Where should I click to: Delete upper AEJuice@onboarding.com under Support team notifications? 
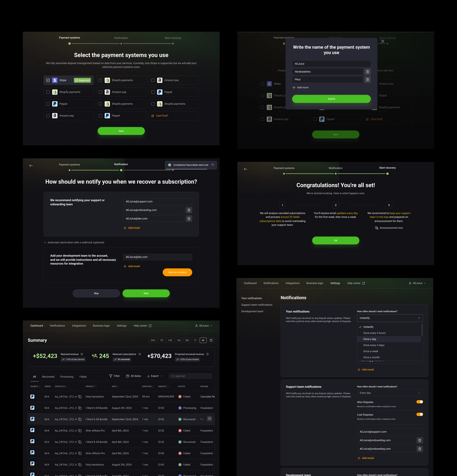[420, 440]
